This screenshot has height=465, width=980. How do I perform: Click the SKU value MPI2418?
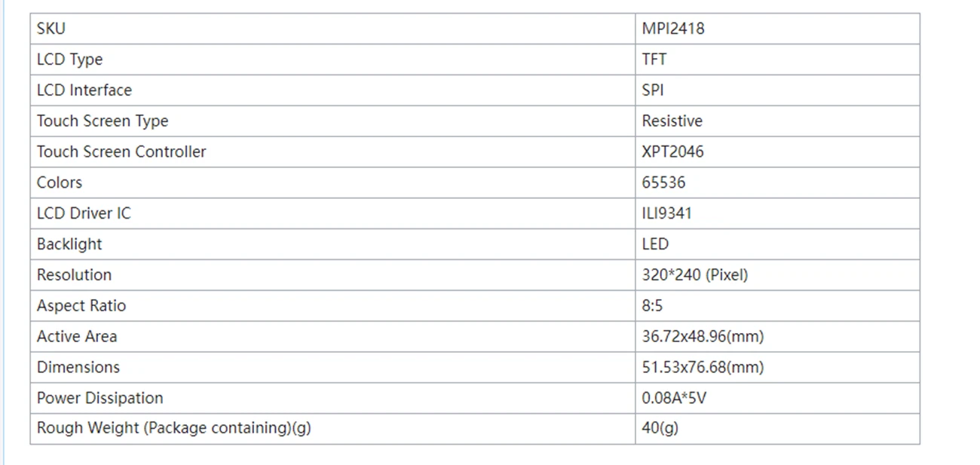(x=673, y=29)
